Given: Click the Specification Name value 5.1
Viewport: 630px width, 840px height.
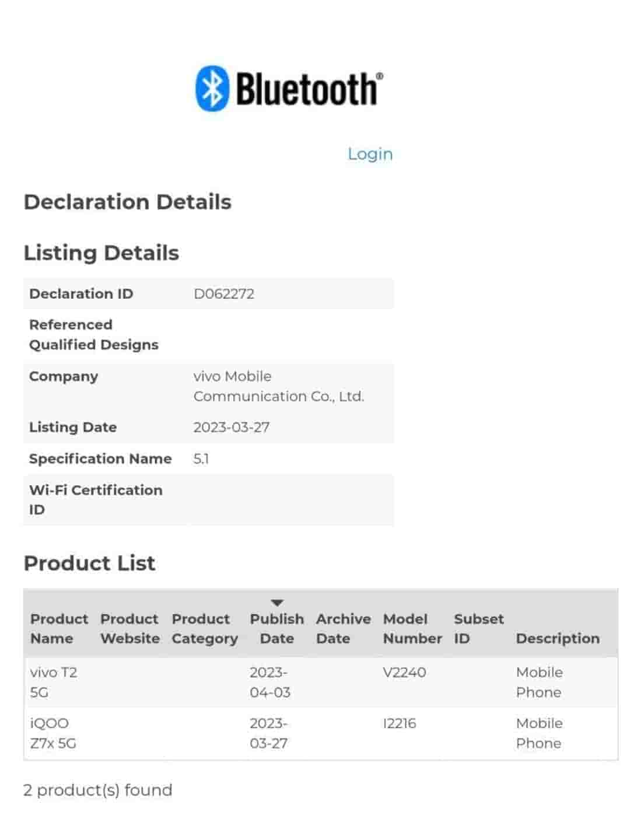Looking at the screenshot, I should pos(201,459).
